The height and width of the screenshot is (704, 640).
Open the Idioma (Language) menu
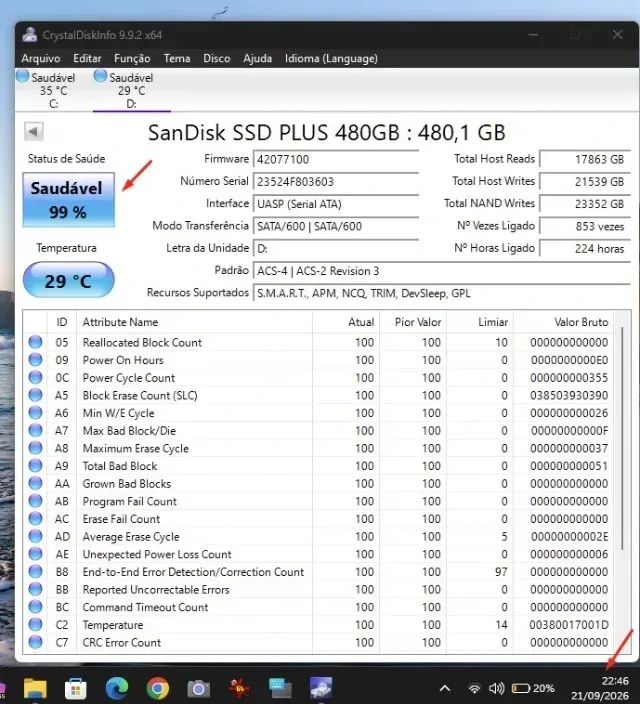pos(331,58)
